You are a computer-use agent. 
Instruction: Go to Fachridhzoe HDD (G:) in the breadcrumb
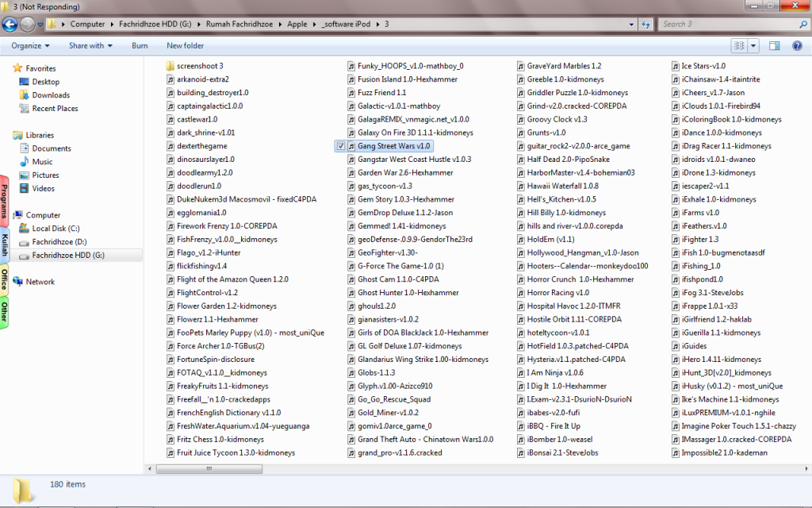tap(155, 24)
